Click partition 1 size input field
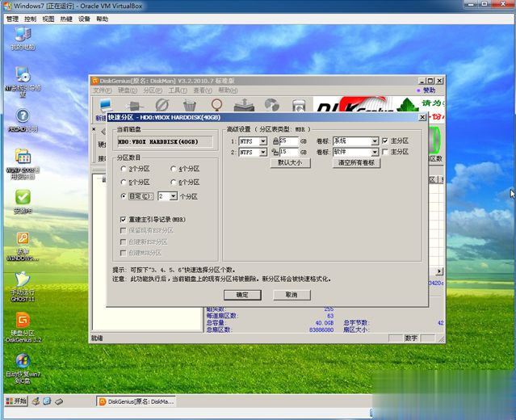Screen dimensions: 516x420 pos(288,141)
